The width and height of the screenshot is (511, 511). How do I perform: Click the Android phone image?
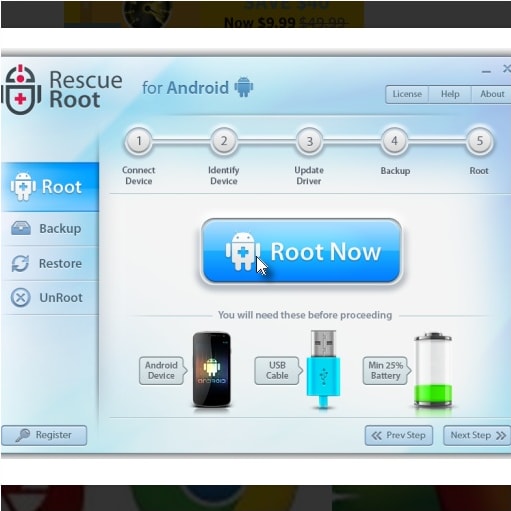[x=212, y=369]
